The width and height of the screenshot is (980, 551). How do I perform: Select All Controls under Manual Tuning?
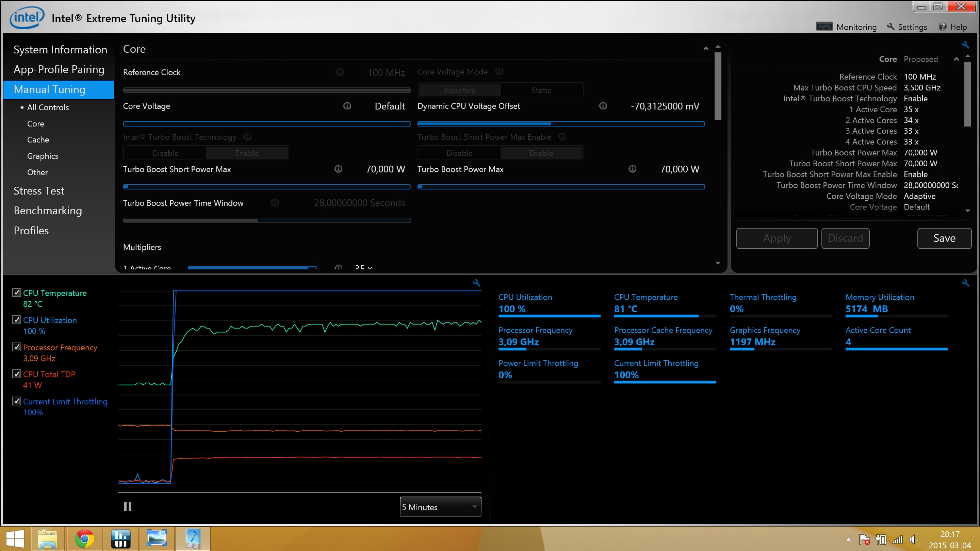coord(48,107)
